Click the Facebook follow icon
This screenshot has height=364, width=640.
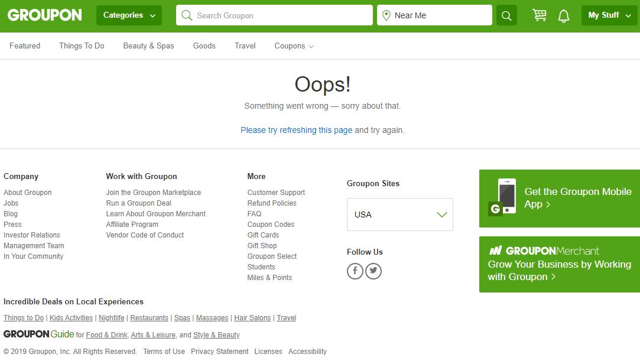tap(355, 271)
